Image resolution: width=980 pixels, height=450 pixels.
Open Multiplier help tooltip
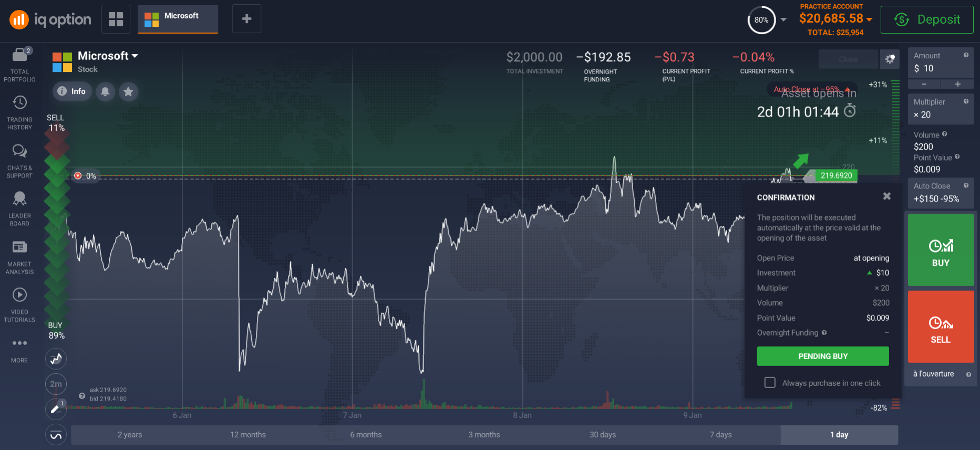[x=966, y=101]
